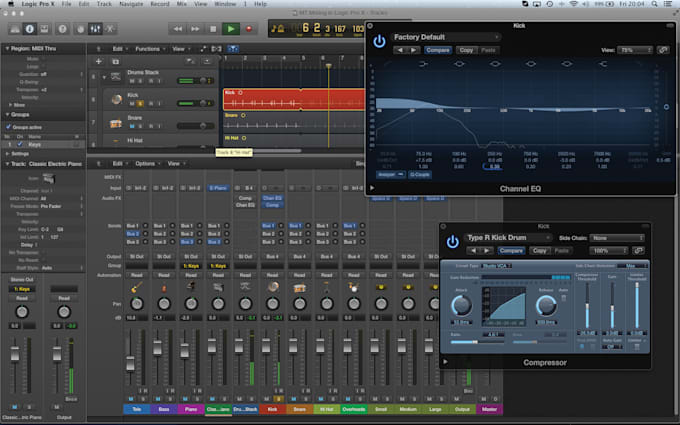The width and height of the screenshot is (680, 425).
Task: Open the Side Chain None dropdown
Action: pyautogui.click(x=617, y=238)
